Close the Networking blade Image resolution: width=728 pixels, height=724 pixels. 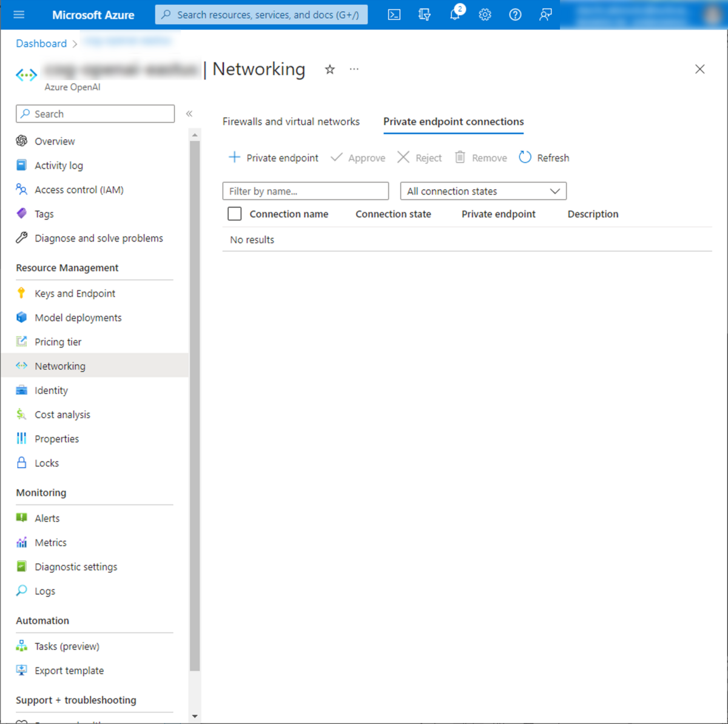click(700, 69)
